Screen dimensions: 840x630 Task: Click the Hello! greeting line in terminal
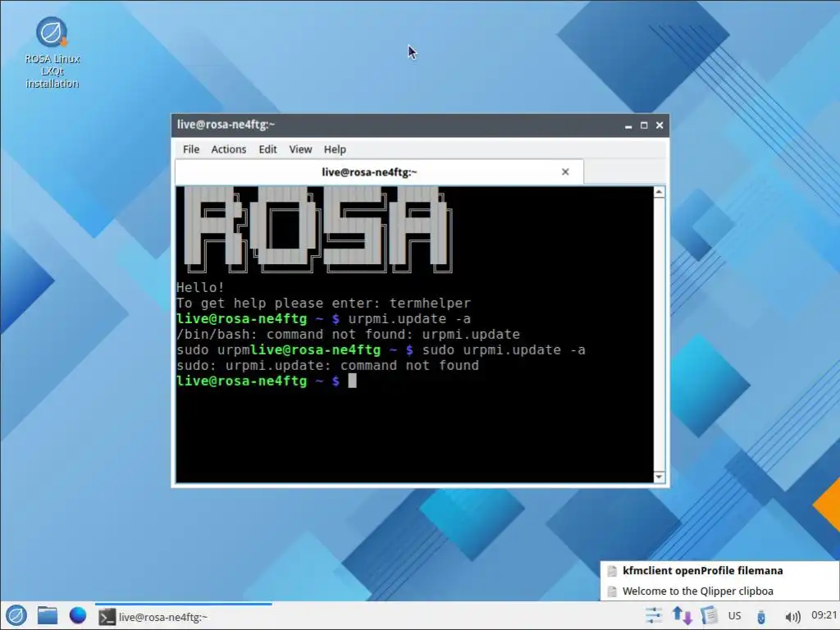coord(200,288)
